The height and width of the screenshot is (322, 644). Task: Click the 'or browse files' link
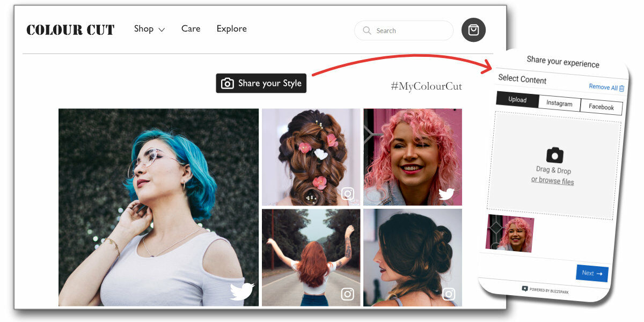click(x=552, y=181)
